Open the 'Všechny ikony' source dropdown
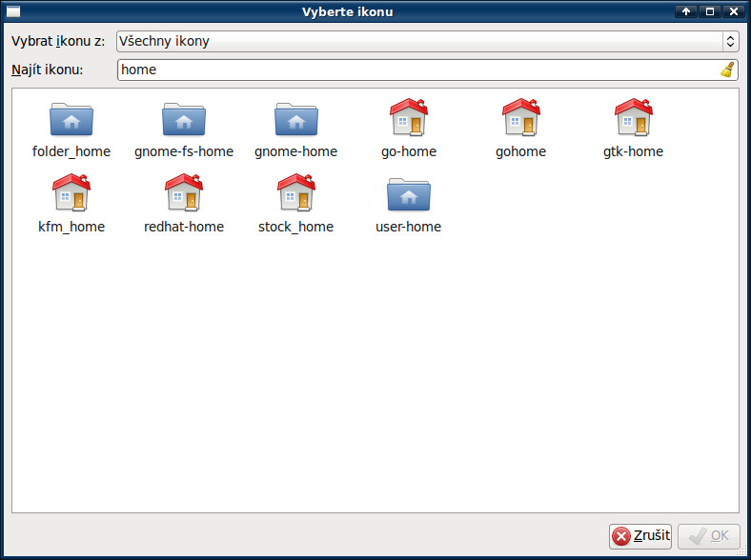The height and width of the screenshot is (560, 751). [427, 41]
